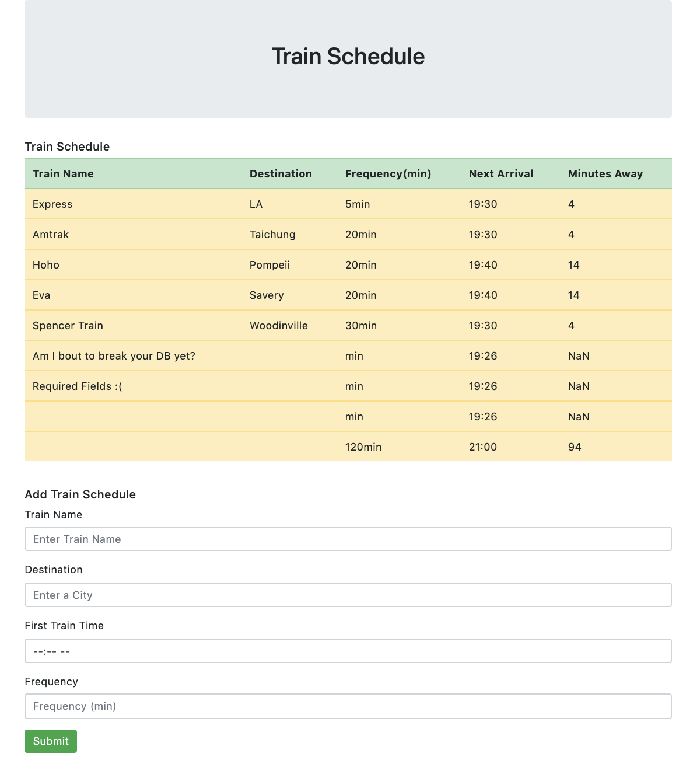Image resolution: width=700 pixels, height=774 pixels.
Task: Click the Next Arrival column header
Action: [501, 173]
